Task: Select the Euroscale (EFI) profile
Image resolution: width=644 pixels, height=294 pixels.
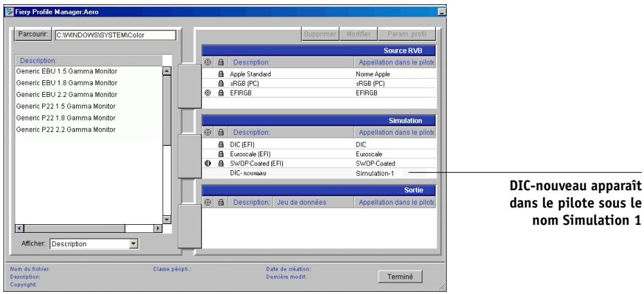Action: [250, 154]
